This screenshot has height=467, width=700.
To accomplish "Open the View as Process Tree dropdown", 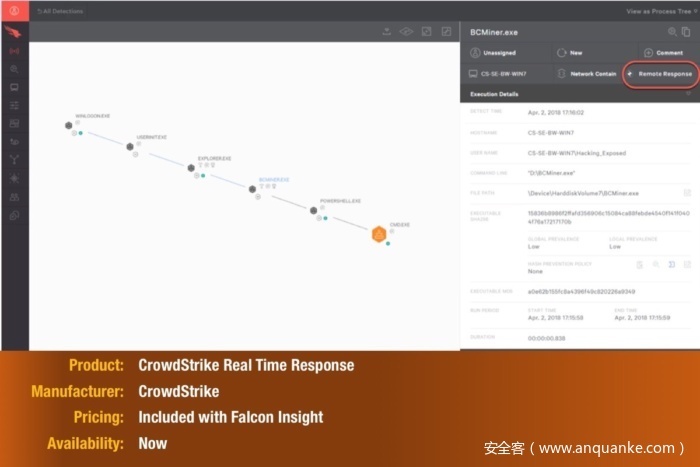I will (662, 11).
